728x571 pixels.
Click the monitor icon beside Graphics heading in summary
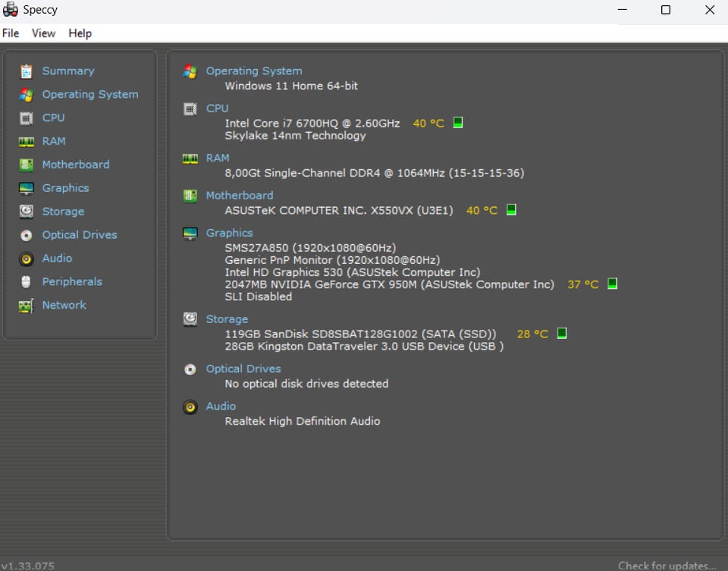(x=190, y=234)
